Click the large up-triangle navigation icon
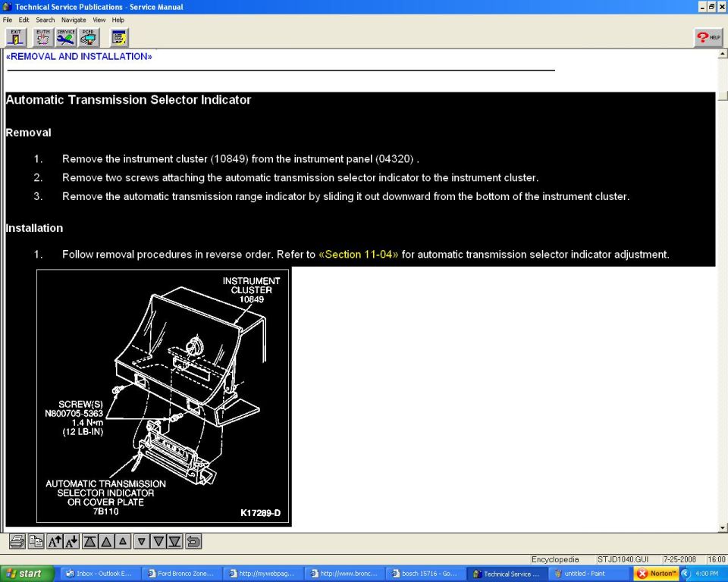This screenshot has height=582, width=728. [106, 541]
